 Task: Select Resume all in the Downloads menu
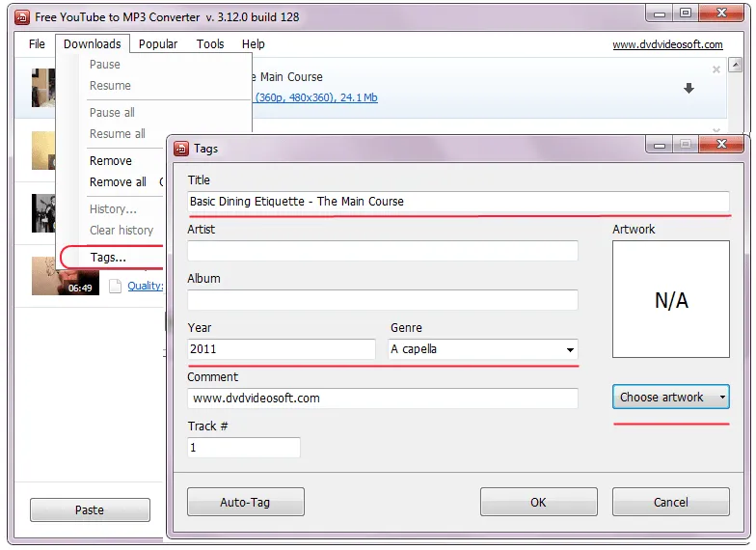[x=118, y=133]
